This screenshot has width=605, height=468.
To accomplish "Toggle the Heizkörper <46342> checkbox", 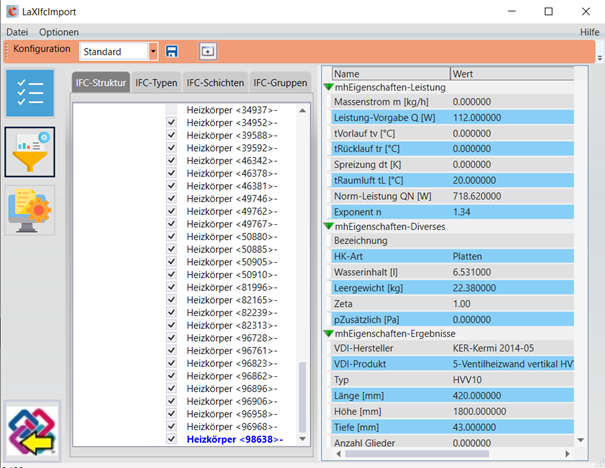I will pyautogui.click(x=171, y=160).
